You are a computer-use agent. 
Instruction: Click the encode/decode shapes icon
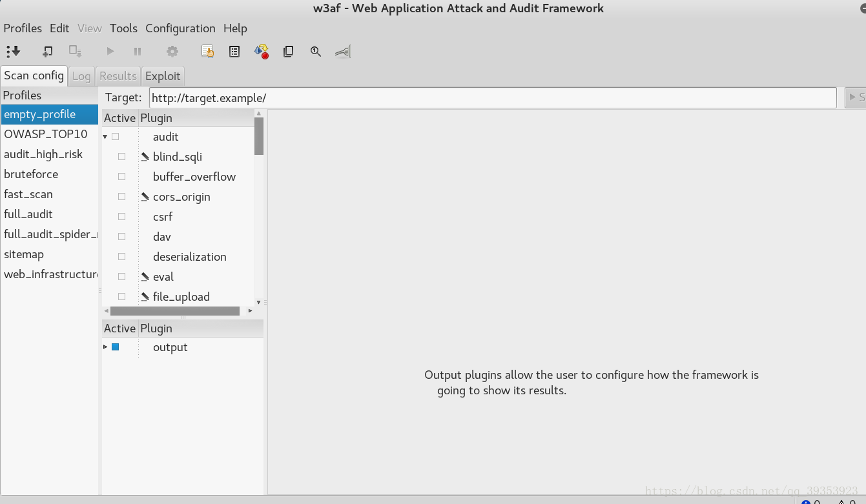pos(262,52)
